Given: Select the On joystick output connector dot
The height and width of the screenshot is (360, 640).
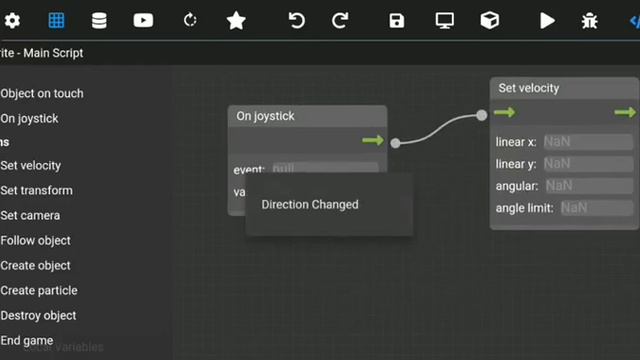Looking at the screenshot, I should 395,143.
